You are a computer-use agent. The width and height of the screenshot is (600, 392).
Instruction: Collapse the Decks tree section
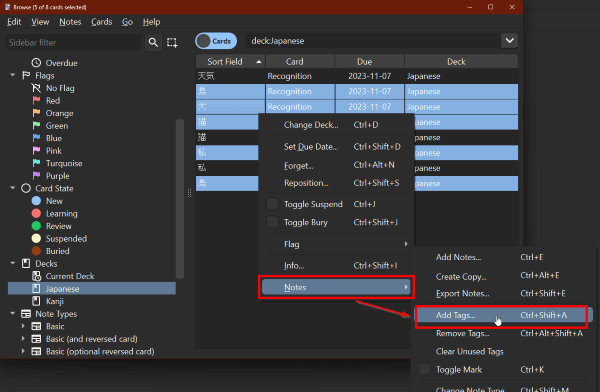click(13, 263)
